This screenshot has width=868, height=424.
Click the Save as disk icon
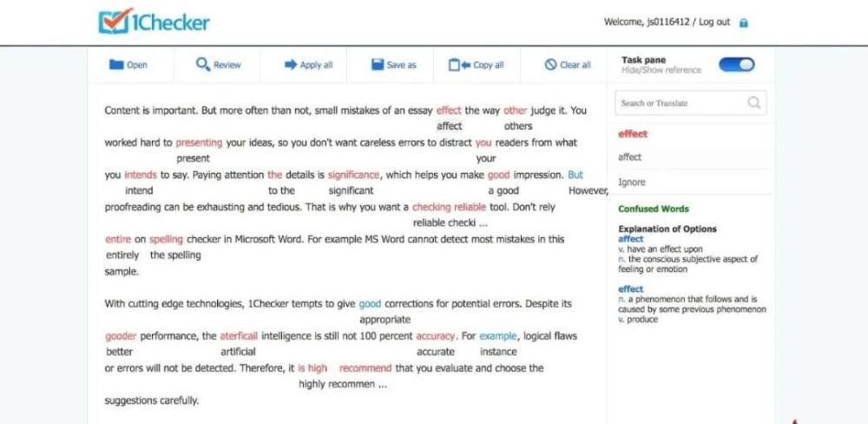377,65
